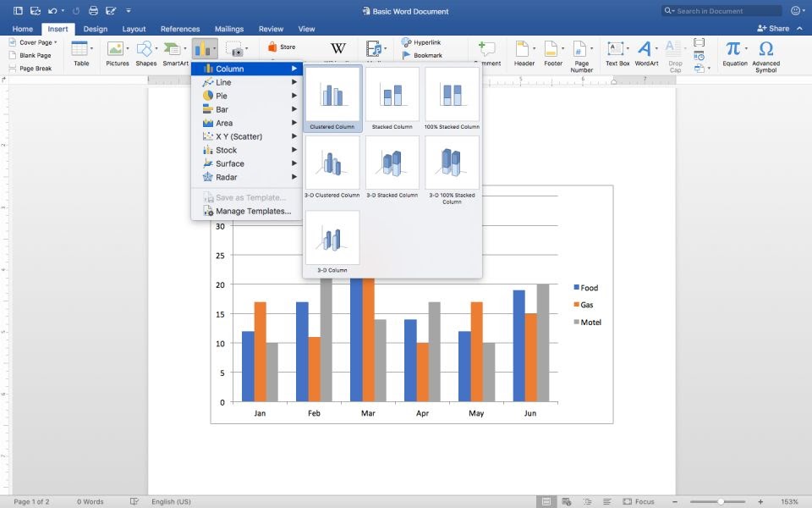Open the Table dropdown arrow
Viewport: 812px width, 508px height.
[91, 49]
